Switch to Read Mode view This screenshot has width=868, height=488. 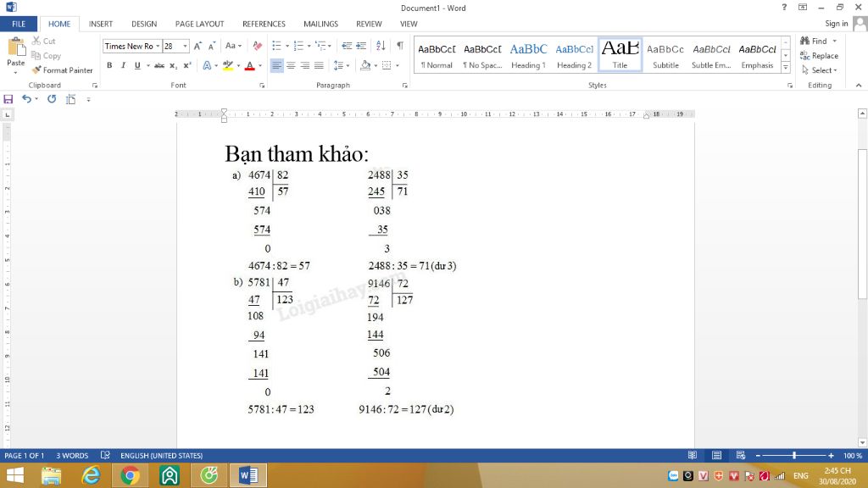click(693, 455)
